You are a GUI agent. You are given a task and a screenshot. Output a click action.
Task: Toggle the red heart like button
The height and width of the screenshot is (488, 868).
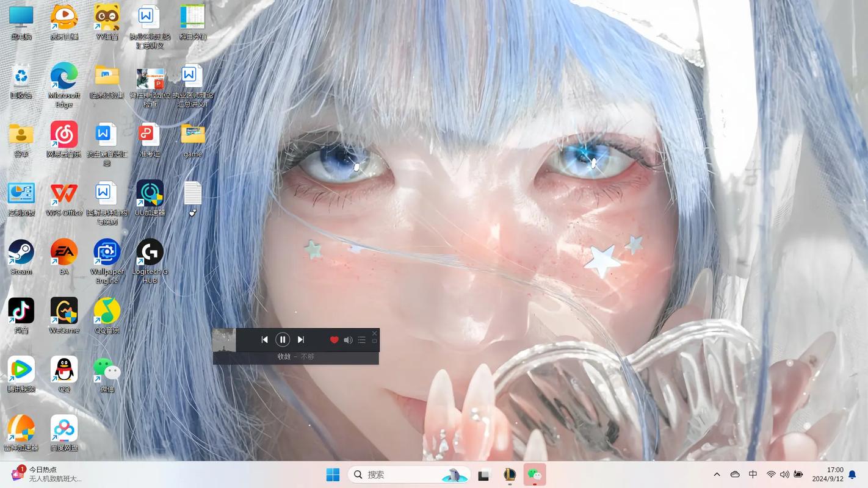(x=334, y=340)
